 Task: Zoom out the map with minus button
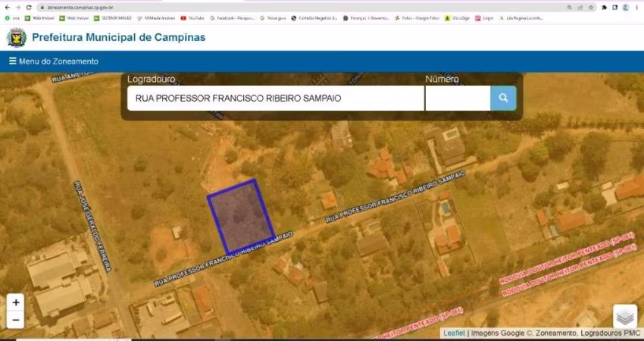pyautogui.click(x=16, y=320)
